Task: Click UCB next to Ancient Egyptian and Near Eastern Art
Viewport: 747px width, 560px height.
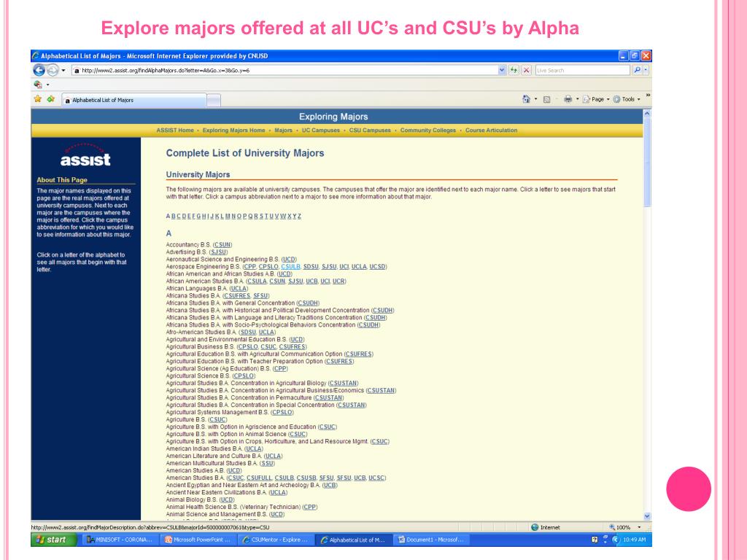Action: point(330,485)
